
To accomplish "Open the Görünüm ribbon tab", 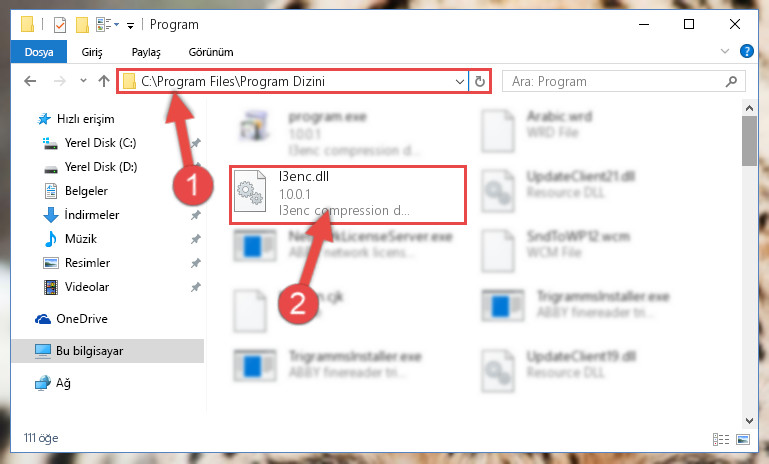I will click(211, 52).
